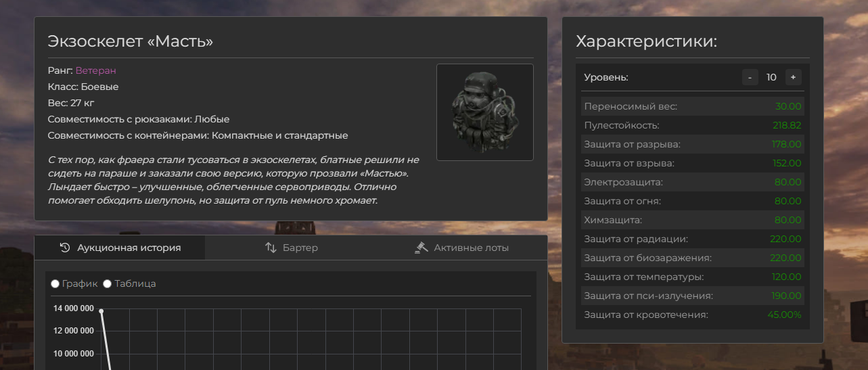Open the exoskeleton item thumbnail image
This screenshot has width=868, height=370.
[x=485, y=112]
